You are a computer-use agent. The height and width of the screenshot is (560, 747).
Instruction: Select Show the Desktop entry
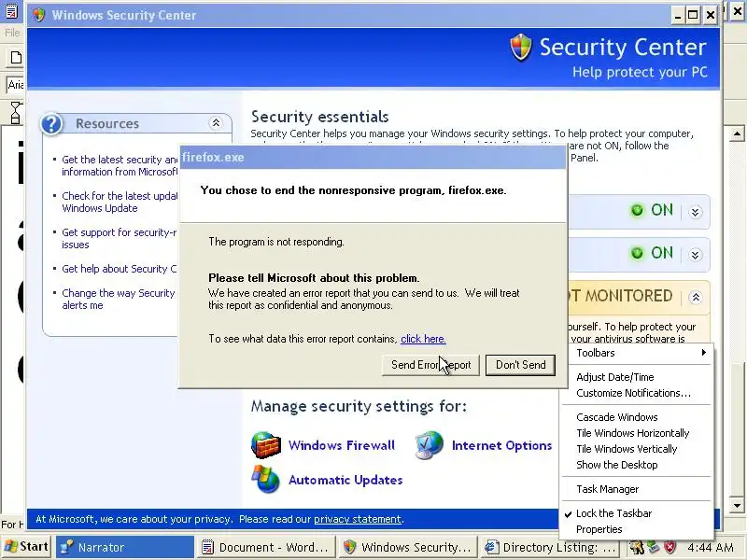pos(637,465)
